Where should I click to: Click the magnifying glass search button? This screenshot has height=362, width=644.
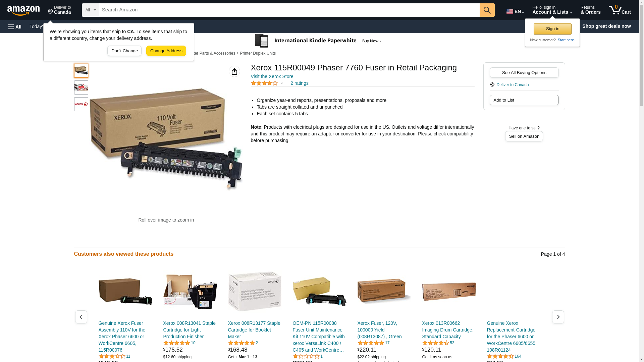tap(487, 10)
